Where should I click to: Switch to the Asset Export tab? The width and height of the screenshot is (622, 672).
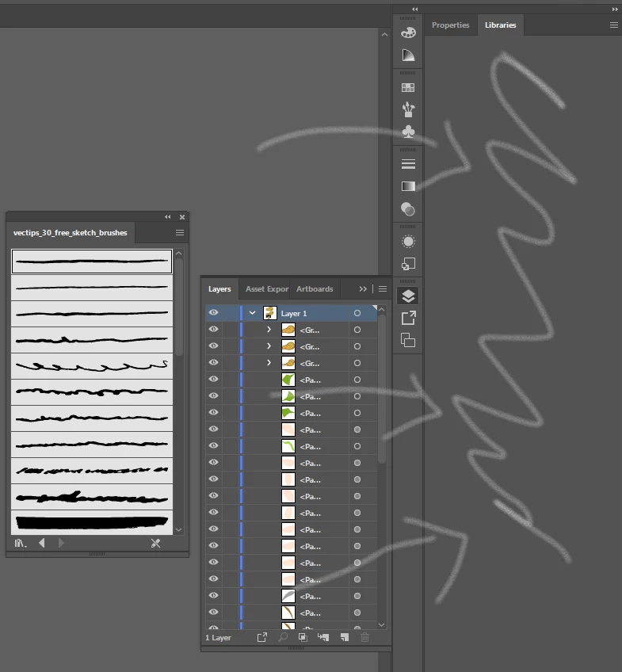pyautogui.click(x=267, y=289)
